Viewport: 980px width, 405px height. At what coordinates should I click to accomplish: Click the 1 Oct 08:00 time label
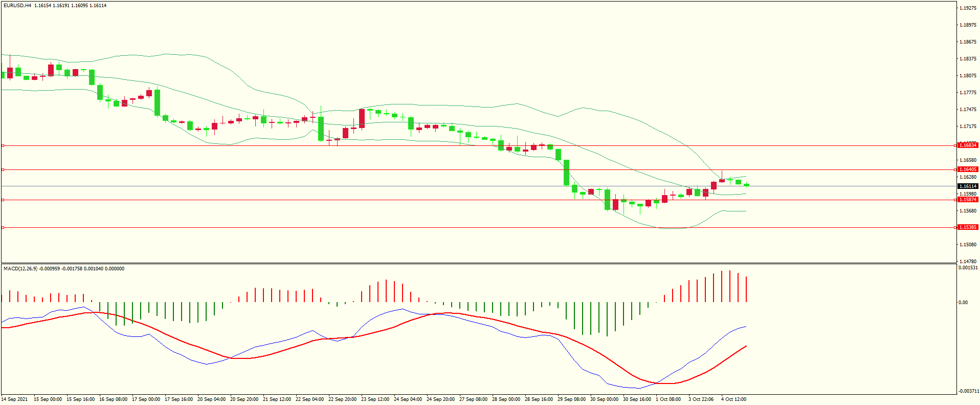(668, 399)
